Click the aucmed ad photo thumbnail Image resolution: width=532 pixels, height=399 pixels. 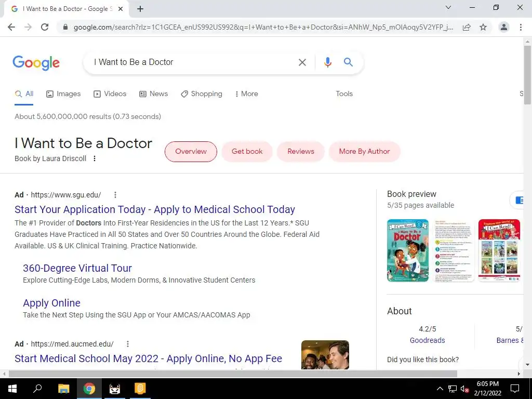point(325,355)
